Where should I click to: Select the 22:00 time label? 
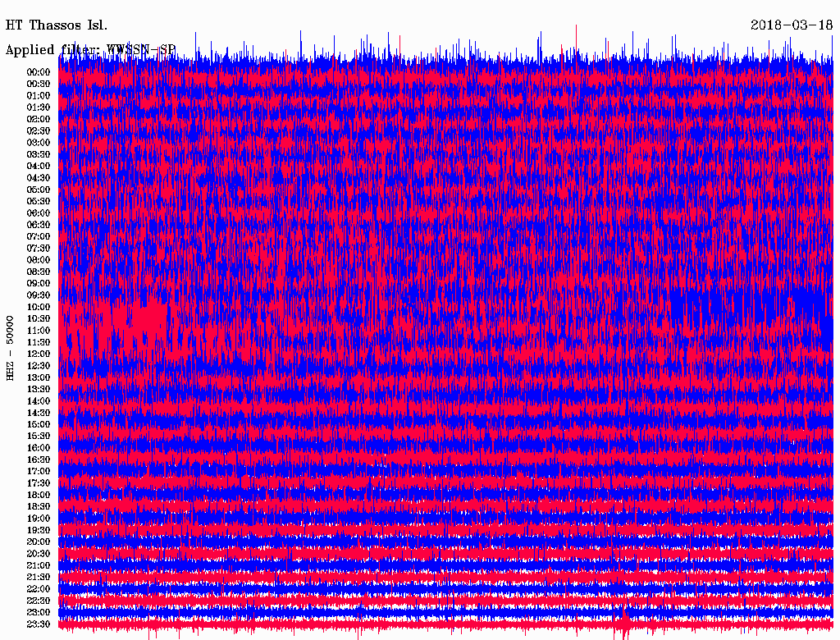click(39, 588)
